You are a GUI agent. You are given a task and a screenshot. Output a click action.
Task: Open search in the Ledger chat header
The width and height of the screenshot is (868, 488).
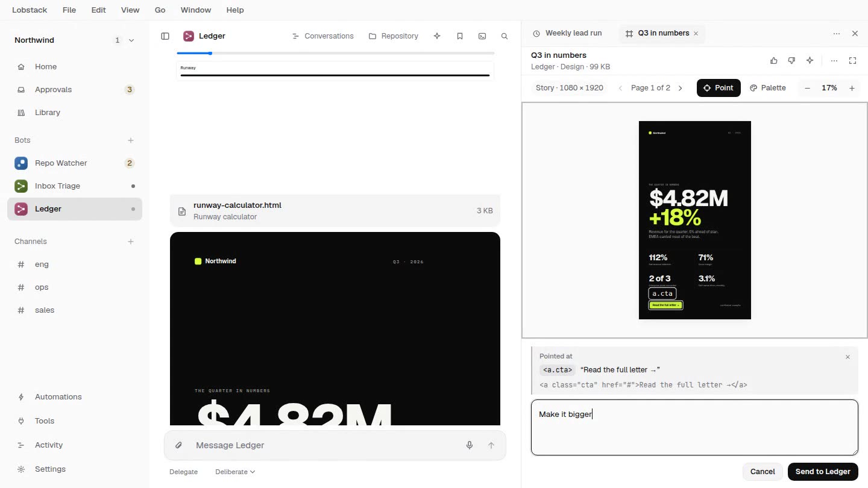pos(505,36)
